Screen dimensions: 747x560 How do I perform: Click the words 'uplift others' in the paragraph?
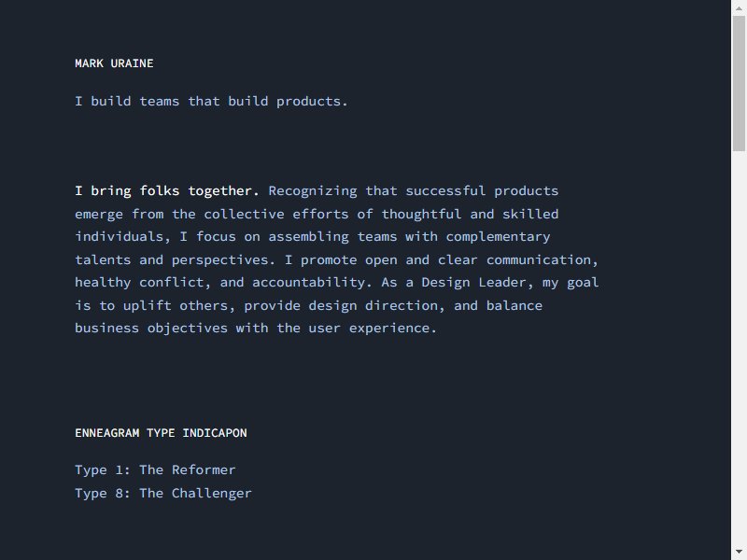[176, 306]
